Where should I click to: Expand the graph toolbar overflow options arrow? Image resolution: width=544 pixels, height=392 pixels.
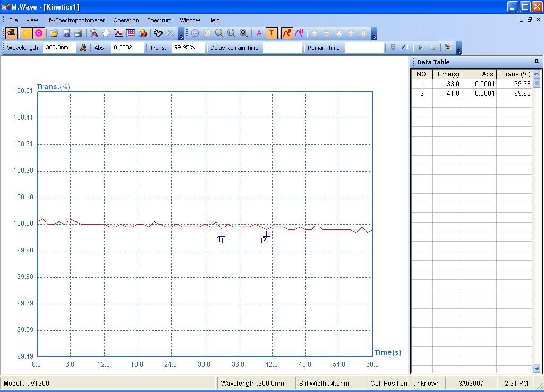click(373, 35)
